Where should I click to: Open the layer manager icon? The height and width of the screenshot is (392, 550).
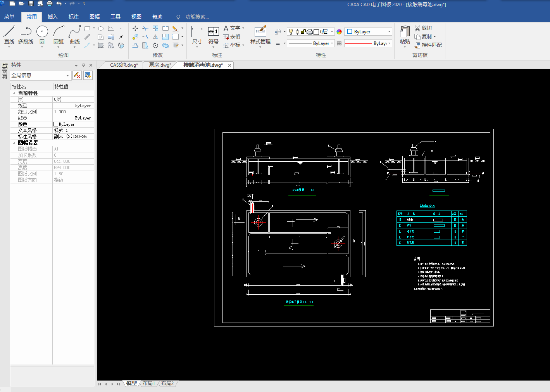(x=278, y=32)
